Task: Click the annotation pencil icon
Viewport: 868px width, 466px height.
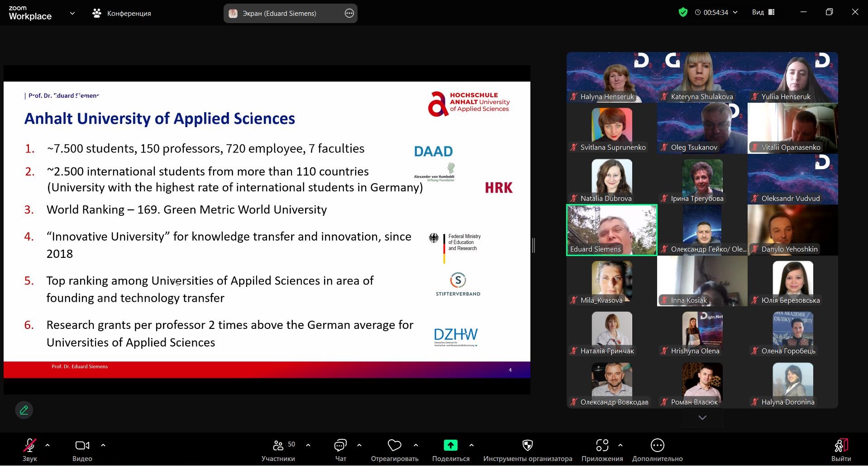Action: [x=24, y=410]
